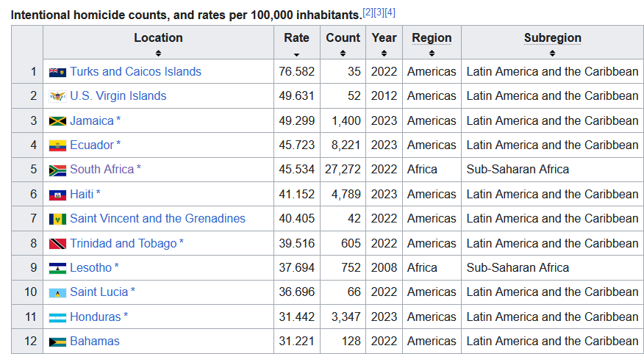Select the count value 605
The image size is (644, 354).
tap(351, 243)
